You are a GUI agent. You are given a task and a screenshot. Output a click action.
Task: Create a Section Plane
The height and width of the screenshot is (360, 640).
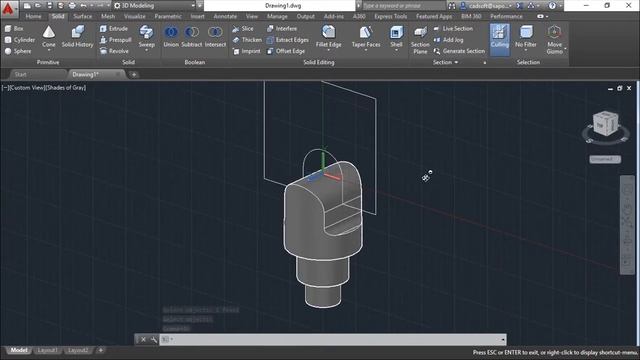click(x=420, y=40)
